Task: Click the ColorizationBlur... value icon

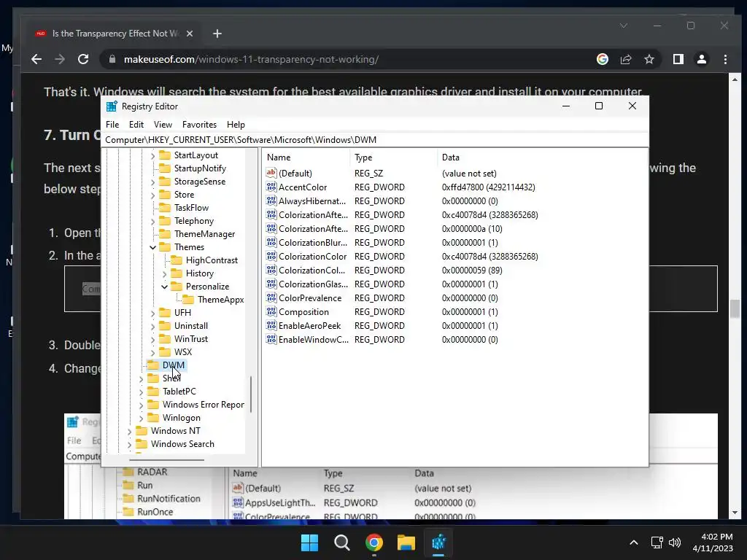Action: point(271,242)
